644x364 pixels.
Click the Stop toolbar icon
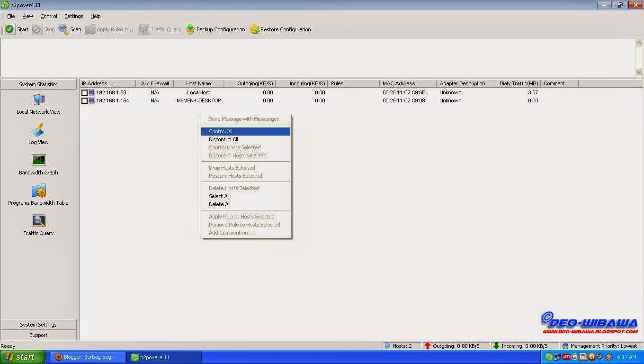tap(37, 29)
